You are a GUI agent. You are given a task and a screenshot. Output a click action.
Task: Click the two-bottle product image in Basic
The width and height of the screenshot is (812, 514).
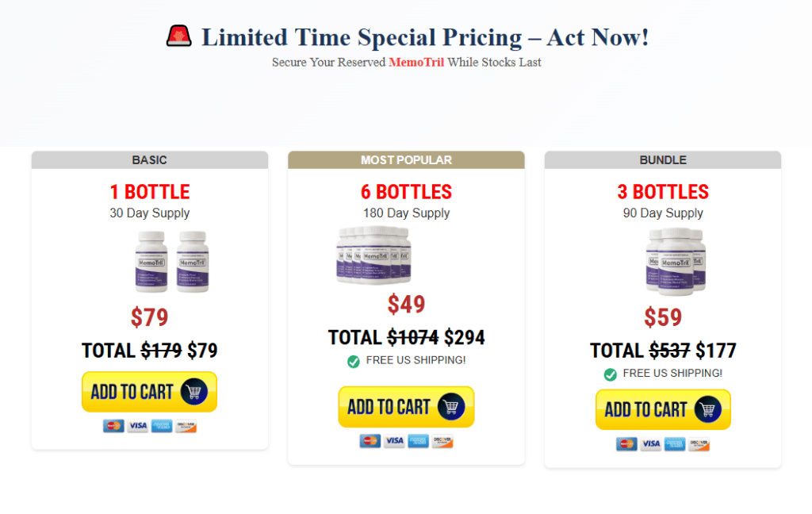(172, 262)
